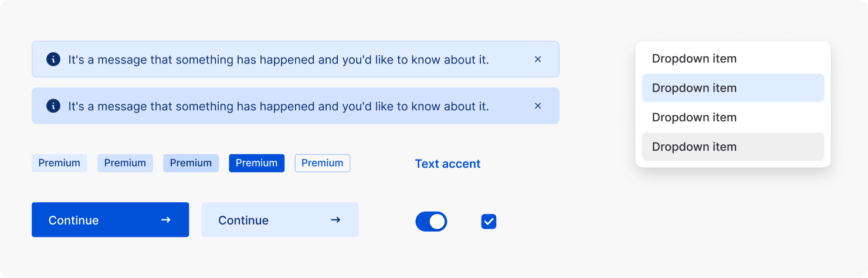The height and width of the screenshot is (278, 868).
Task: Select the first Dropdown item
Action: (x=733, y=59)
